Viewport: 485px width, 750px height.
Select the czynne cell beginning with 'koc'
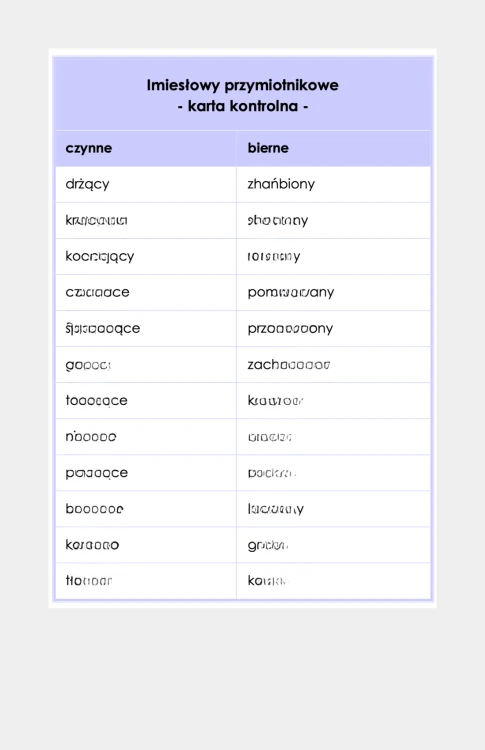(146, 256)
